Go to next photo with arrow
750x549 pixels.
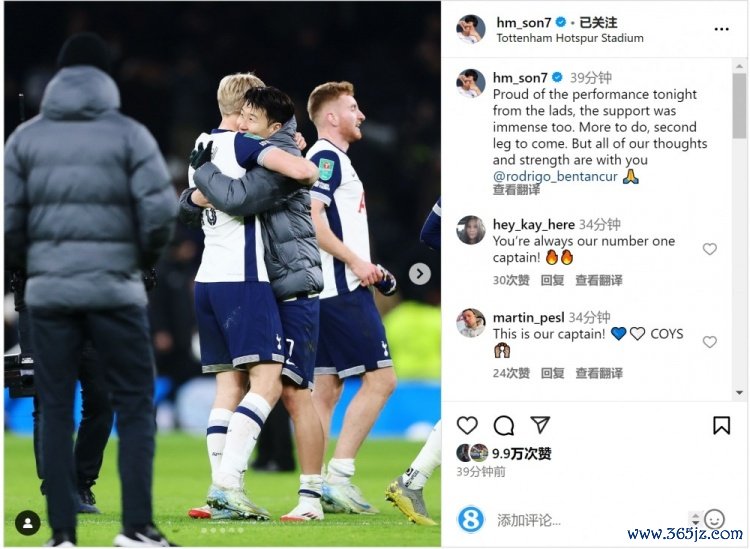[419, 274]
